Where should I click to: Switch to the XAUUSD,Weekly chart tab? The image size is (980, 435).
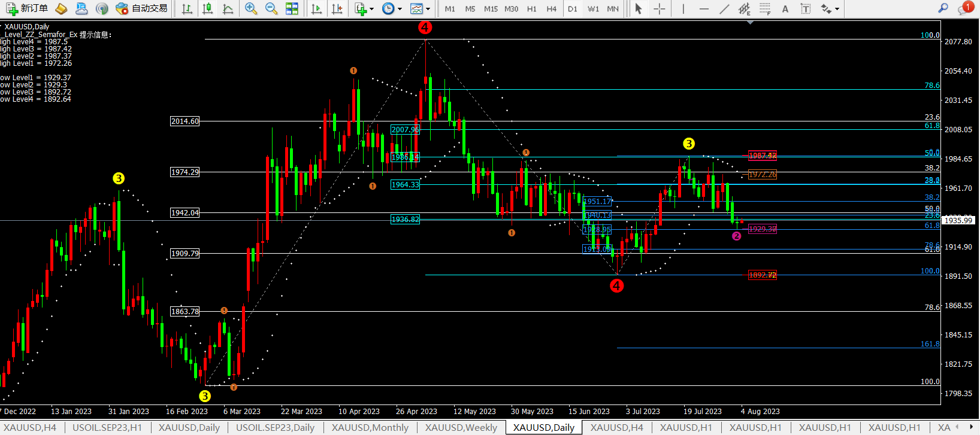461,427
